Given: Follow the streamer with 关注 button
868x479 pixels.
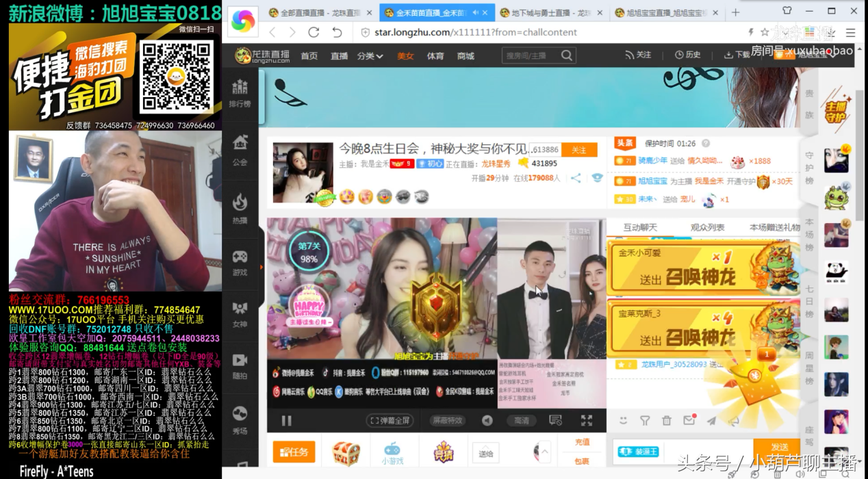Looking at the screenshot, I should click(579, 150).
